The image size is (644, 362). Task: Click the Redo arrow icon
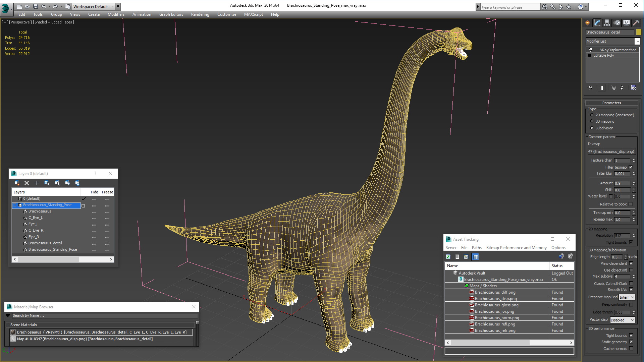click(x=55, y=6)
